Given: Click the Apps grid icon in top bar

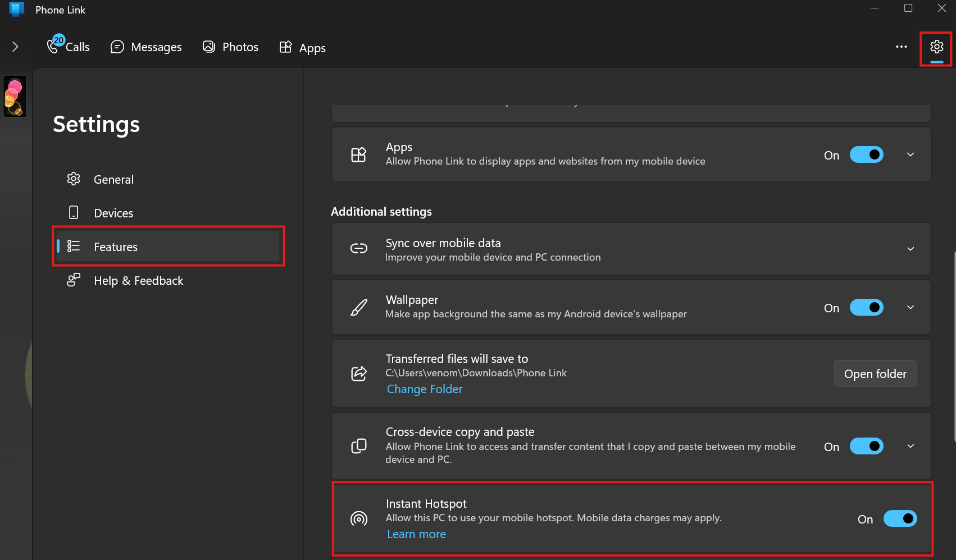Looking at the screenshot, I should 285,47.
